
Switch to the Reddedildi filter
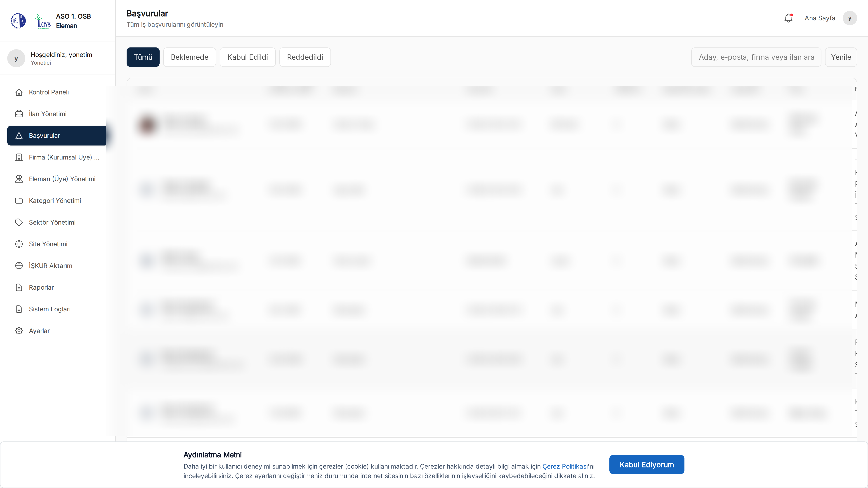pyautogui.click(x=305, y=57)
